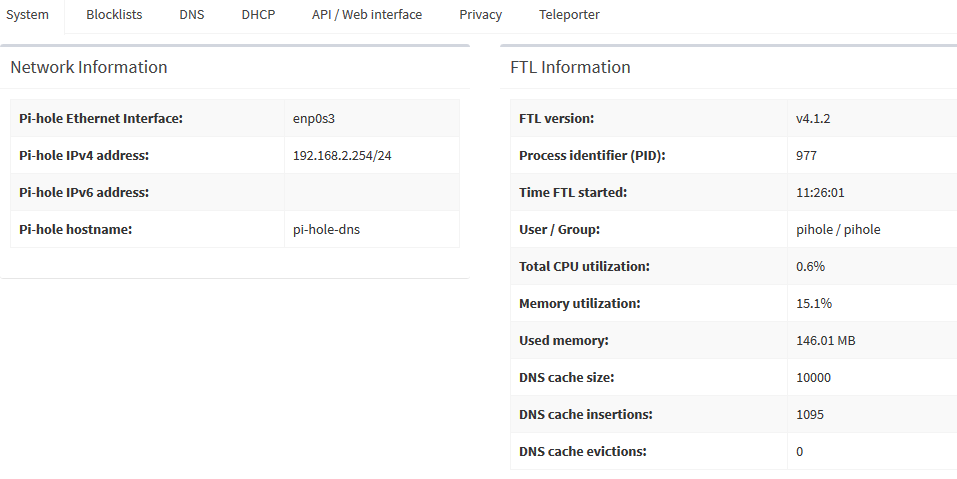
Task: Open the Blocklists tab
Action: [114, 15]
